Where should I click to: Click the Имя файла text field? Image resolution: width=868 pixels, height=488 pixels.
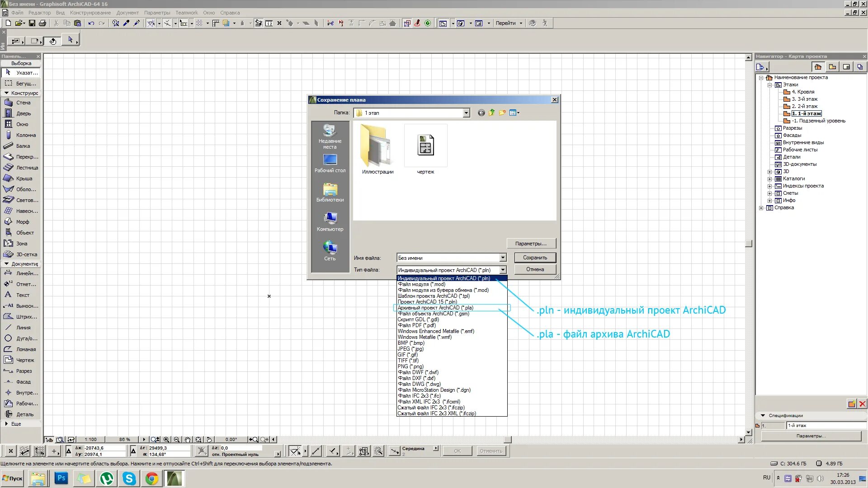coord(448,258)
